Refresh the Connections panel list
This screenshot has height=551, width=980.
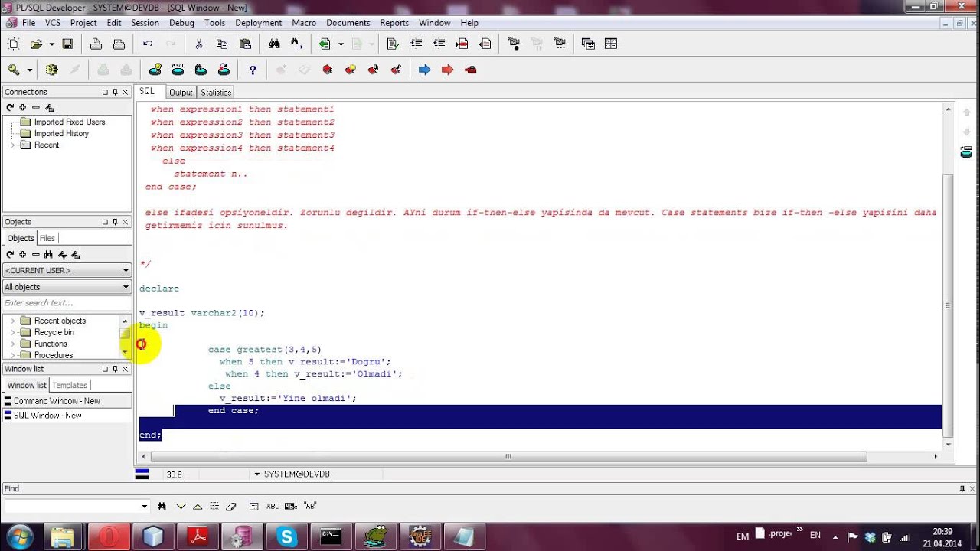point(10,108)
